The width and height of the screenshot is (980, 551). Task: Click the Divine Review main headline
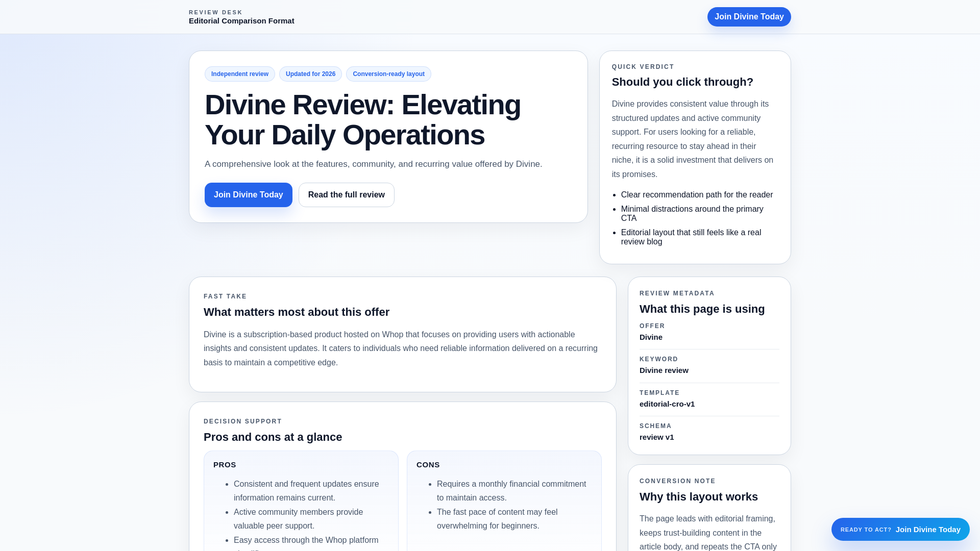point(363,120)
